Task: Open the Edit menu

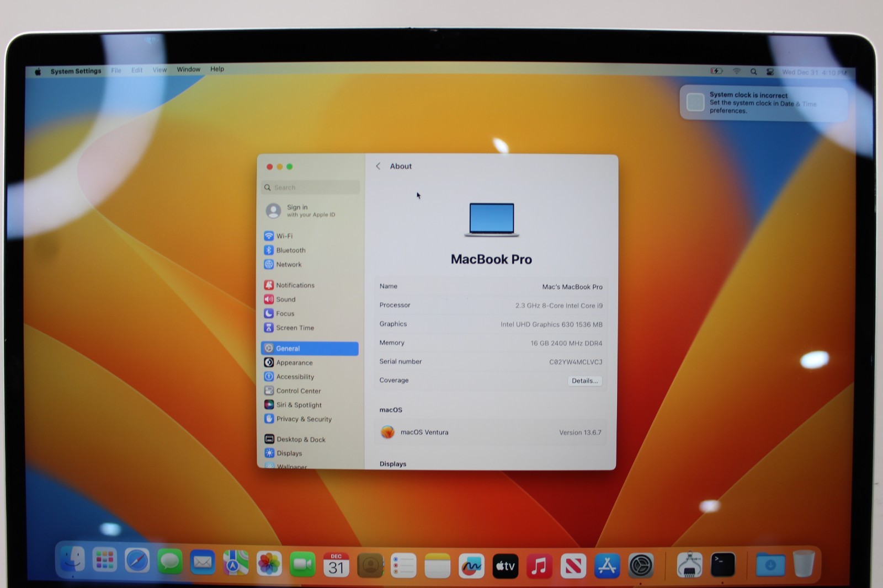Action: pyautogui.click(x=137, y=70)
